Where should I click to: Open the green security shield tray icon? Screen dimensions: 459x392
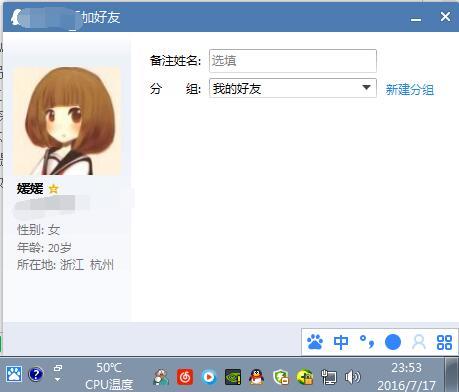[281, 377]
